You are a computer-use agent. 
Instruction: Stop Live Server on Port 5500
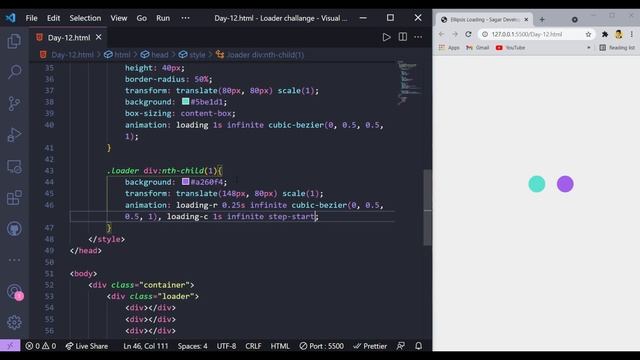coord(321,346)
